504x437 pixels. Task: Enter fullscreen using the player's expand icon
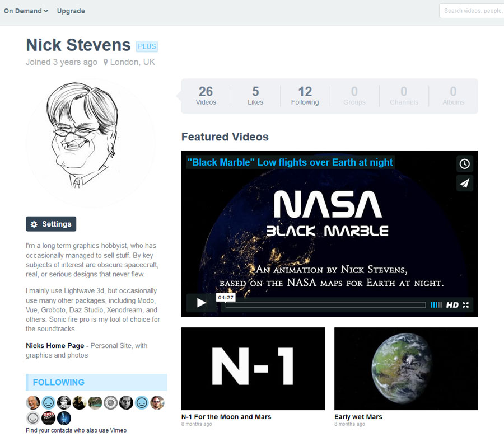[466, 305]
